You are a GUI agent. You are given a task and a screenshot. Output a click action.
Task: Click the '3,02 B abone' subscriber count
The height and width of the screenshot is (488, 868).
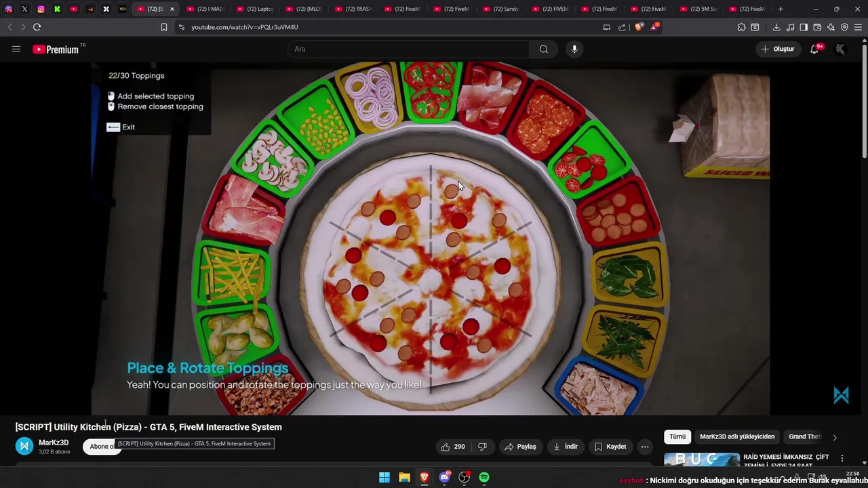[54, 452]
